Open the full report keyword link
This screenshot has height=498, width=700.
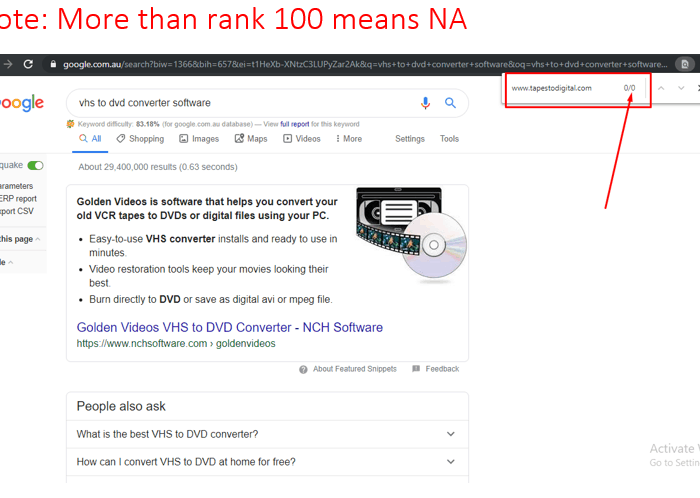coord(295,124)
